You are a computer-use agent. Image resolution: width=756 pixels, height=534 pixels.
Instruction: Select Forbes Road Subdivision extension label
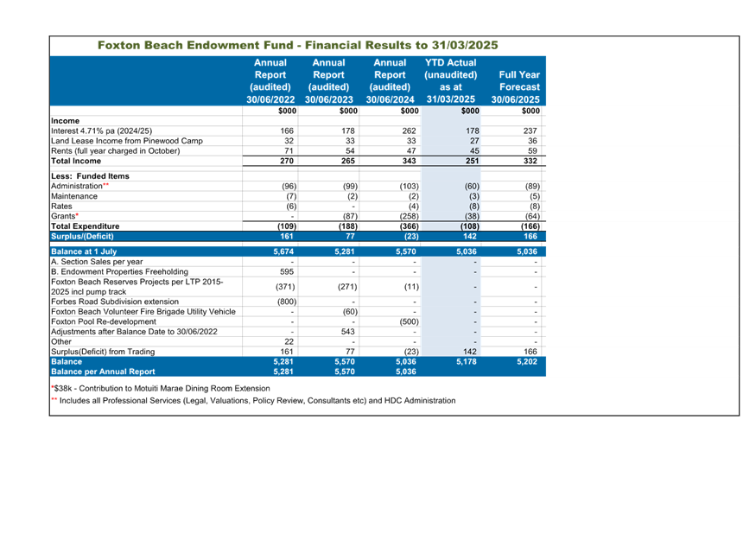(x=115, y=302)
